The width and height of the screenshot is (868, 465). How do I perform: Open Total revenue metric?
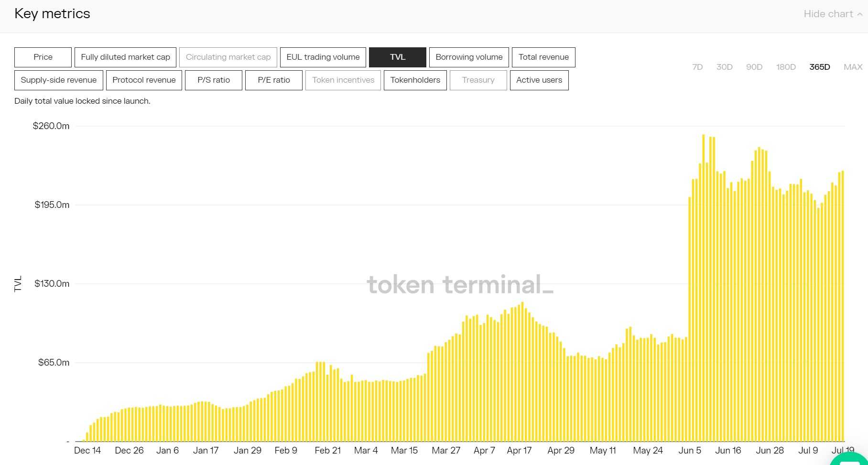543,57
